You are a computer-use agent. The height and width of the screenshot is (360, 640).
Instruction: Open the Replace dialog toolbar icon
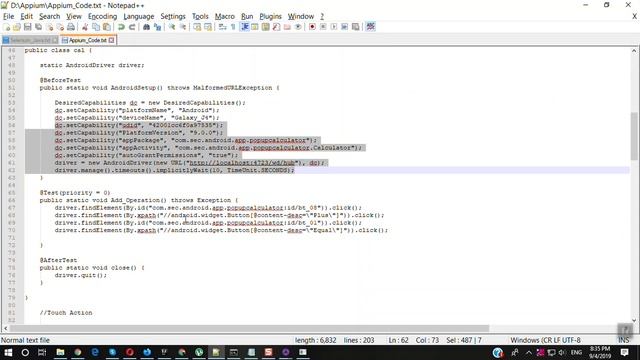click(157, 27)
